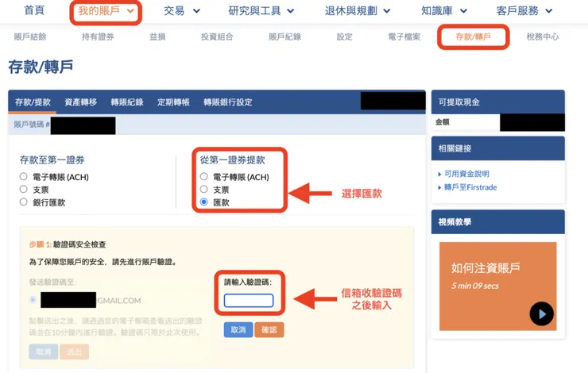This screenshot has height=373, width=588.
Task: Switch to the 賬戶紀錄 sub-tab
Action: click(x=285, y=37)
